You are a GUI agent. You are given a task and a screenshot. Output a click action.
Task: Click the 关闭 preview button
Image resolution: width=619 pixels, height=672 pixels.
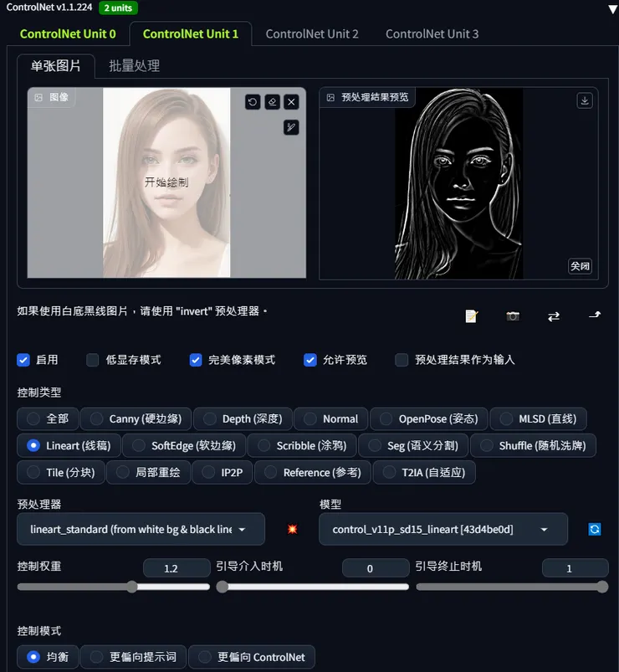[x=580, y=266]
